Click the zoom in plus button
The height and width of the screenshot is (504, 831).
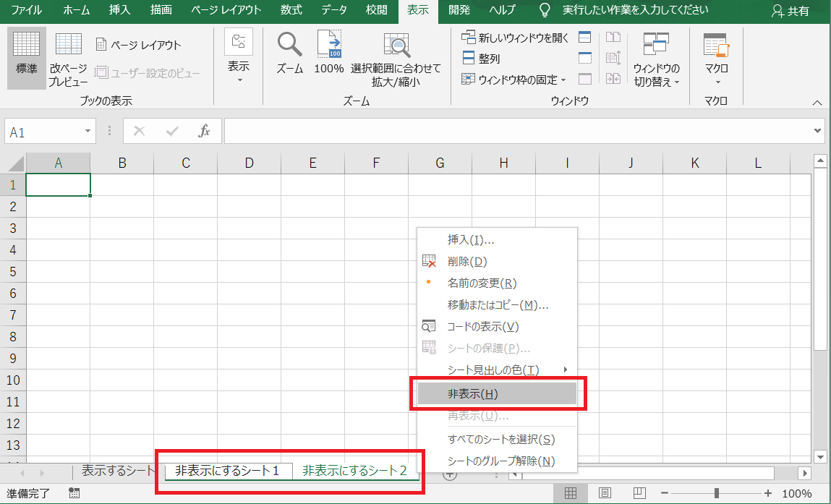pyautogui.click(x=768, y=493)
